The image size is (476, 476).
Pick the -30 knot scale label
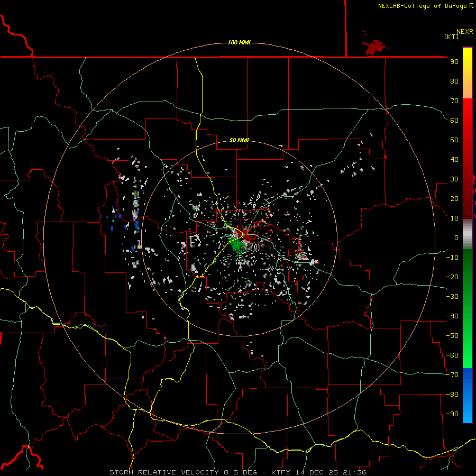coord(452,297)
